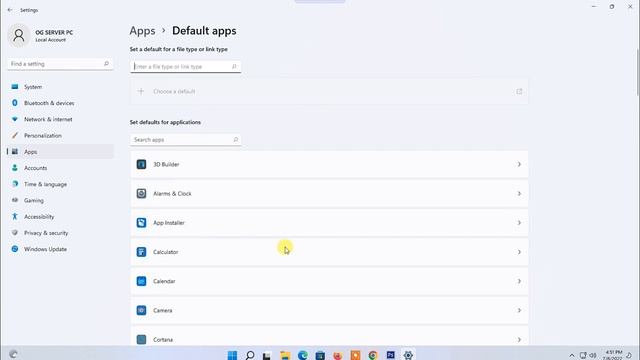Click the System monitor icon
Screen dimensions: 640x360
click(15, 87)
